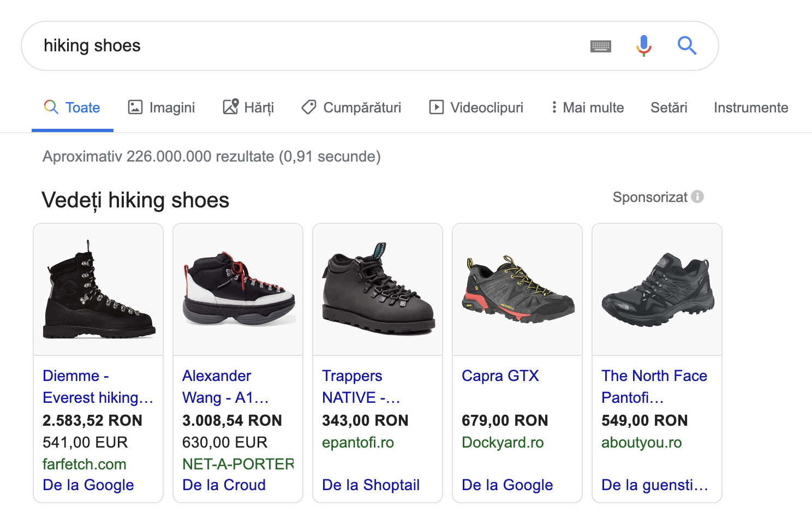Click the 630,00 EUR price

coord(225,442)
